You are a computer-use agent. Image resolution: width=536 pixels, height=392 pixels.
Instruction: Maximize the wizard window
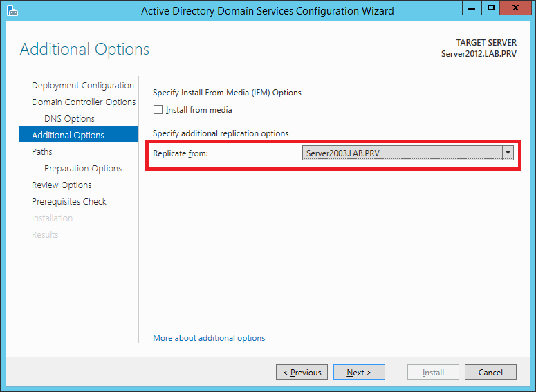tap(491, 8)
